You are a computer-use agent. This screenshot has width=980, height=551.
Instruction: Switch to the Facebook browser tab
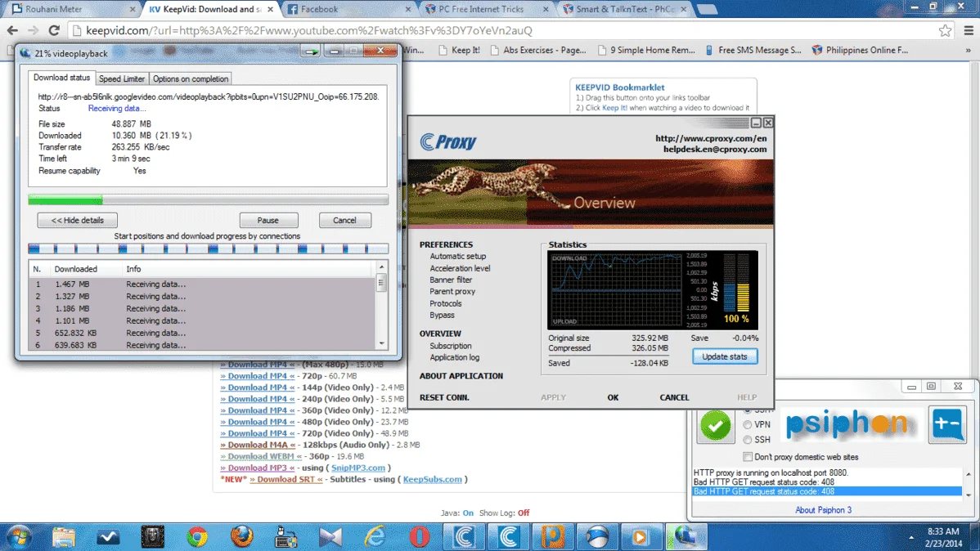(348, 9)
